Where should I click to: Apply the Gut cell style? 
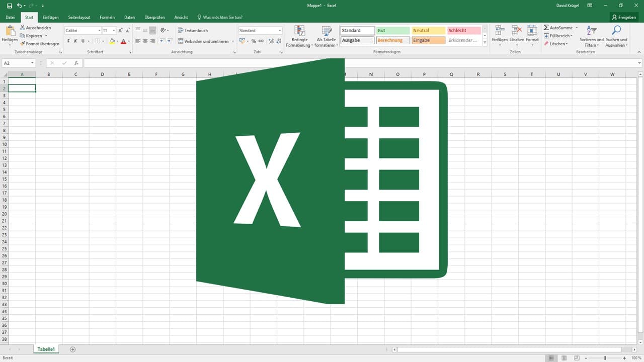(x=393, y=31)
